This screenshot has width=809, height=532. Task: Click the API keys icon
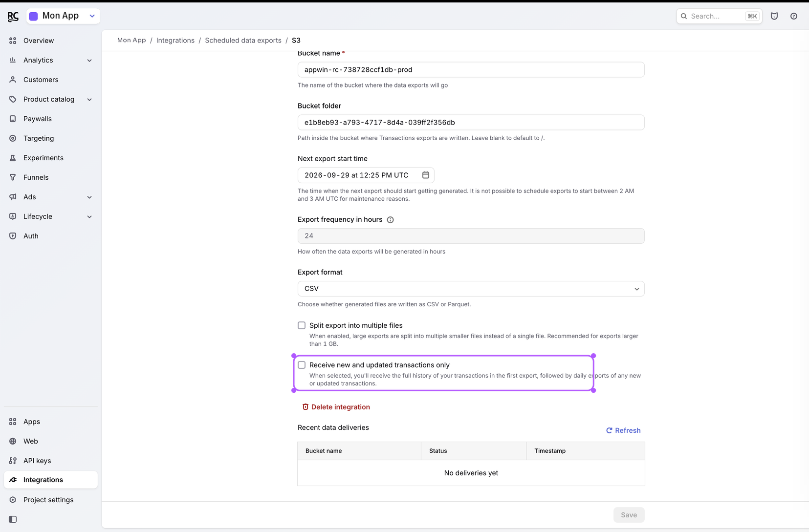pos(13,461)
